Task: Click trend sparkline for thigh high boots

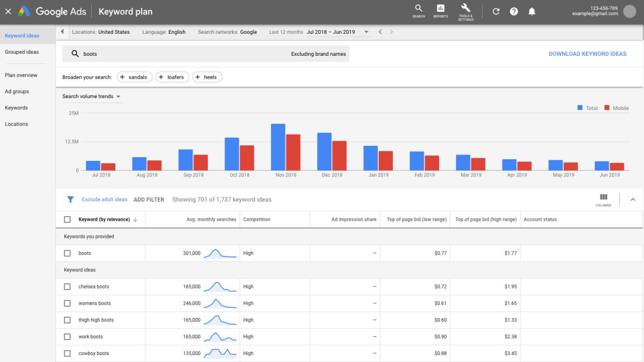Action: click(220, 320)
